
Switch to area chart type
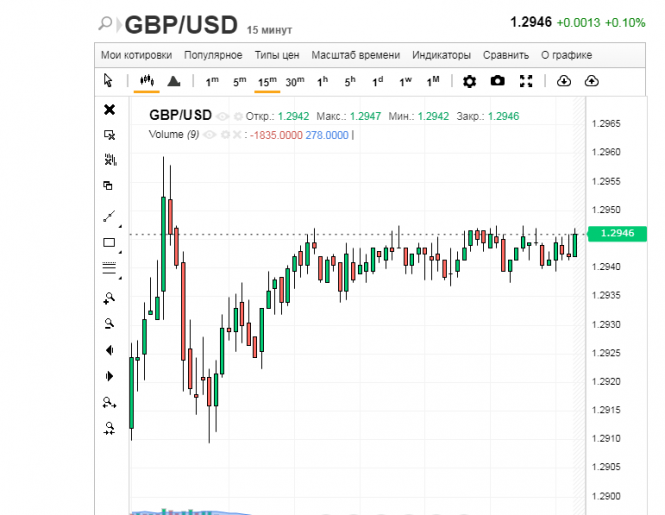pyautogui.click(x=174, y=81)
